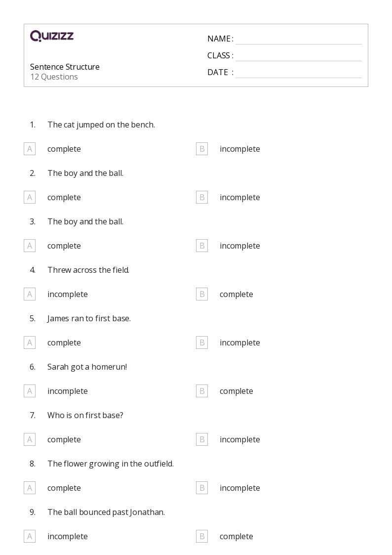Check box A for question 1
The height and width of the screenshot is (555, 392).
(x=30, y=149)
